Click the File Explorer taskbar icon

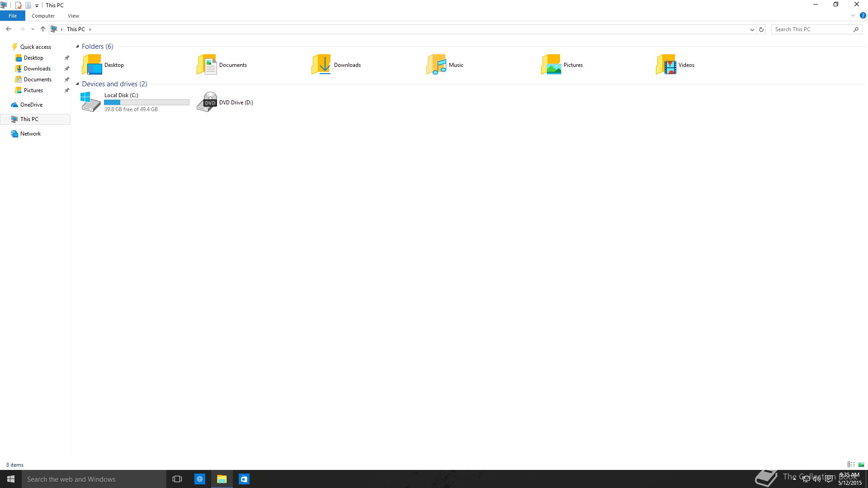222,479
